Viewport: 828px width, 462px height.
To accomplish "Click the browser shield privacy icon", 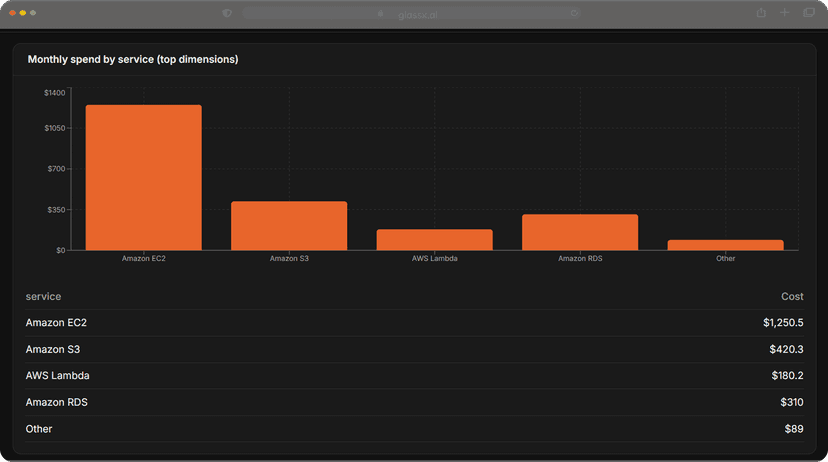I will 227,13.
